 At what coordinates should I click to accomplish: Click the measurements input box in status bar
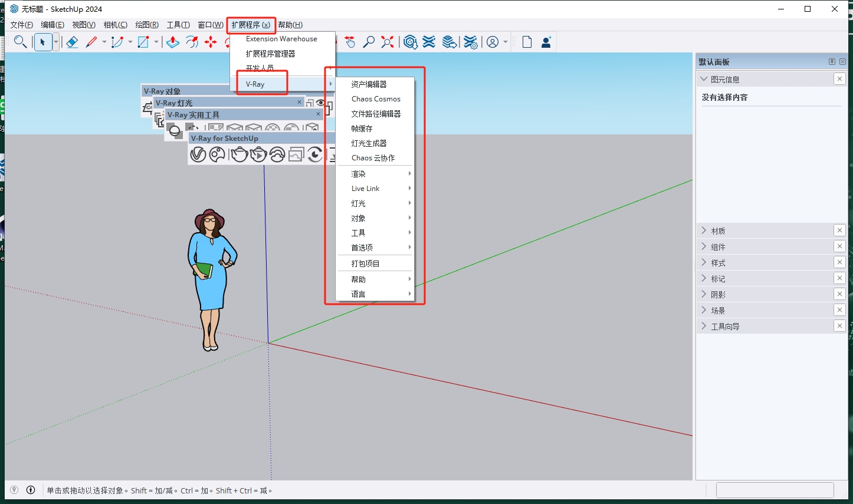pos(775,490)
